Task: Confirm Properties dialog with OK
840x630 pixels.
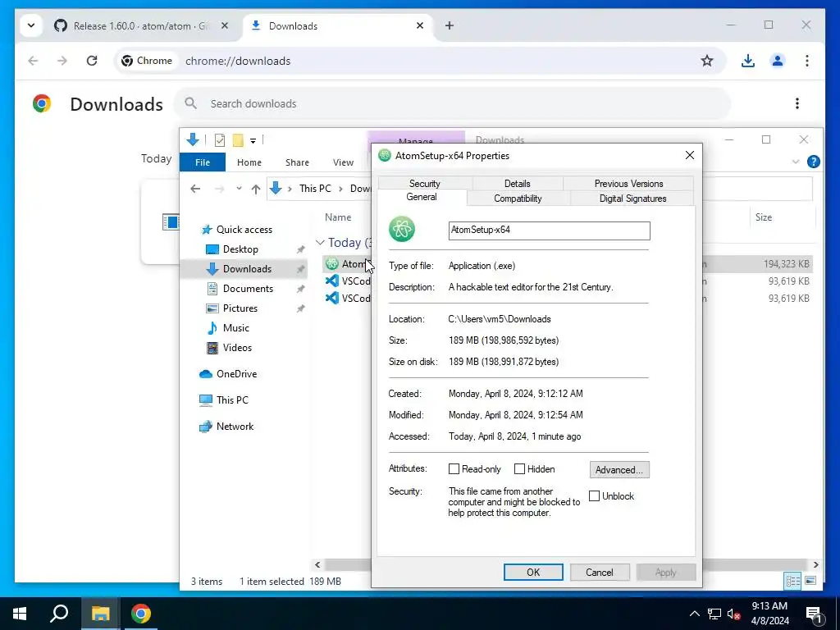Action: coord(533,572)
